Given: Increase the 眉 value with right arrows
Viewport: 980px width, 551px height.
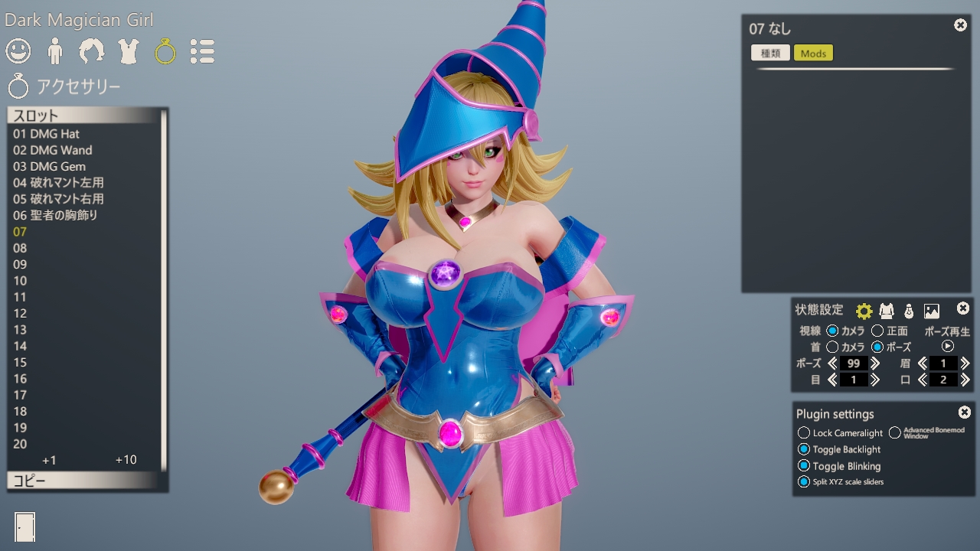Looking at the screenshot, I should [x=965, y=364].
